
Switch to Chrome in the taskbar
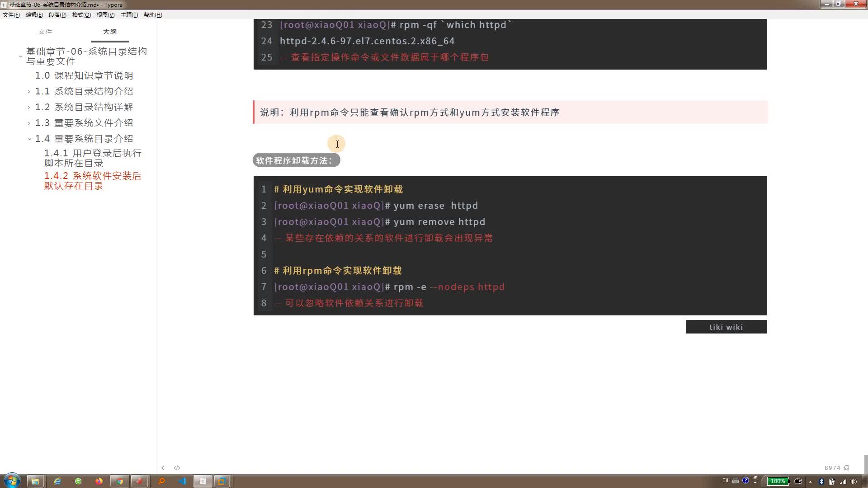(120, 481)
